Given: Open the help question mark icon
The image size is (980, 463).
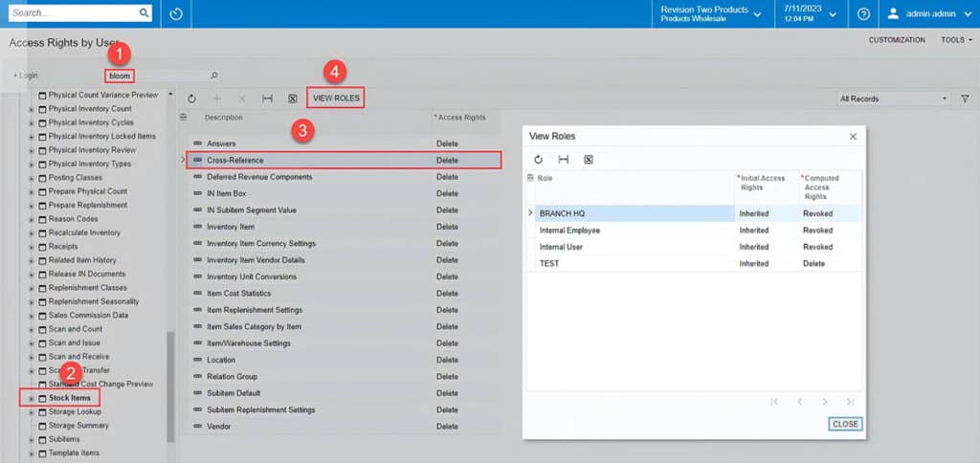Looking at the screenshot, I should tap(863, 14).
